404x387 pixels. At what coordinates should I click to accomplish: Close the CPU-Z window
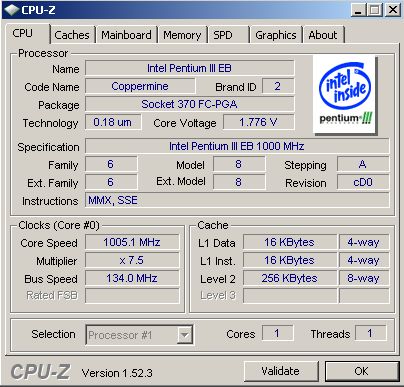pyautogui.click(x=393, y=10)
